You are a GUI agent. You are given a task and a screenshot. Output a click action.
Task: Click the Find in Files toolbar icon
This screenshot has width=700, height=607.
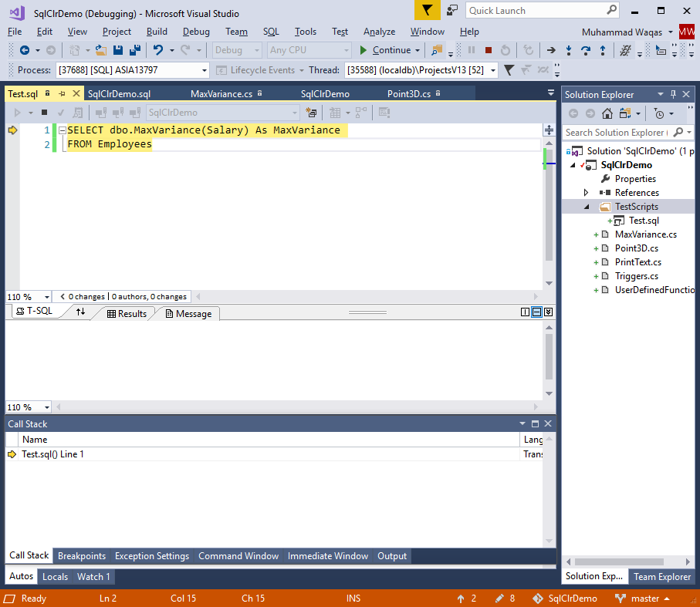437,50
